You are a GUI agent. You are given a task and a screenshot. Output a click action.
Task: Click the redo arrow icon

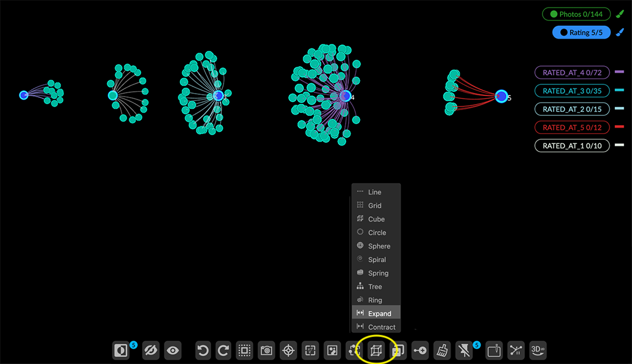point(223,351)
